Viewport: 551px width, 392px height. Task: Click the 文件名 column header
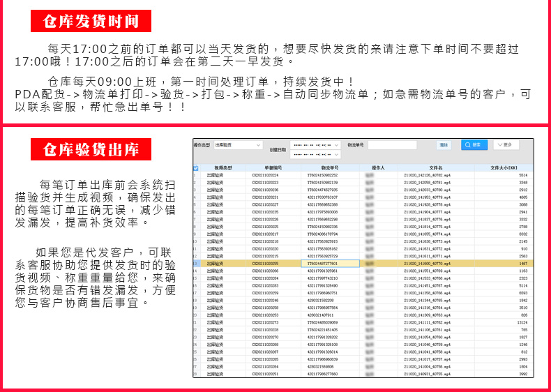[x=436, y=168]
